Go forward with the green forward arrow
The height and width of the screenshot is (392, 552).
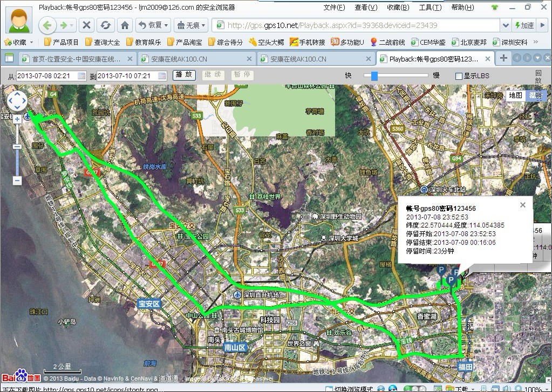tap(64, 25)
